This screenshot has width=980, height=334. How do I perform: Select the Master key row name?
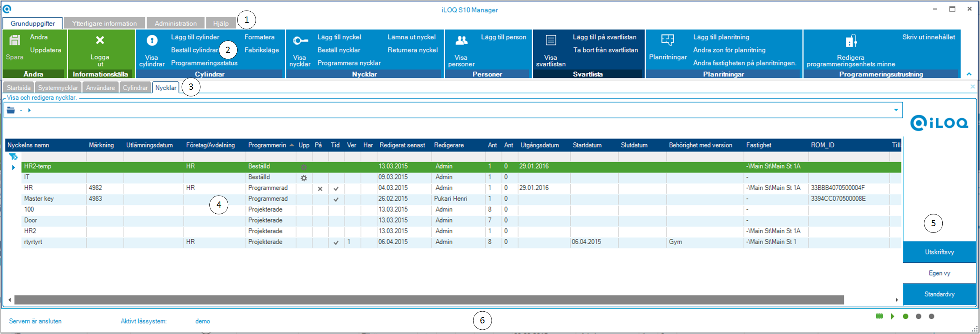click(39, 199)
